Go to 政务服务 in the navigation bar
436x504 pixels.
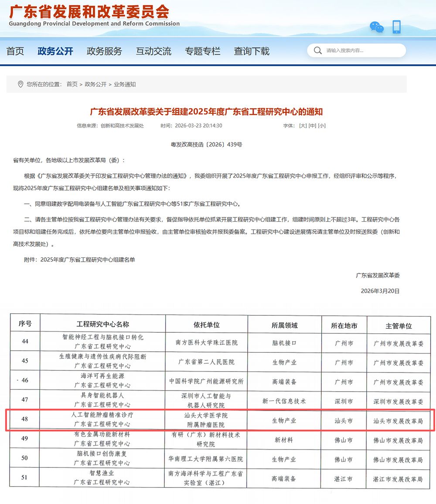click(104, 51)
